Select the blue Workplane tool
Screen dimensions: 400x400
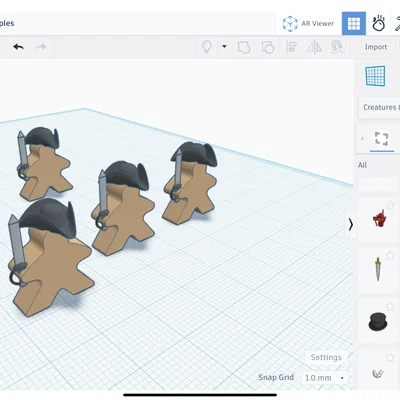pyautogui.click(x=376, y=76)
